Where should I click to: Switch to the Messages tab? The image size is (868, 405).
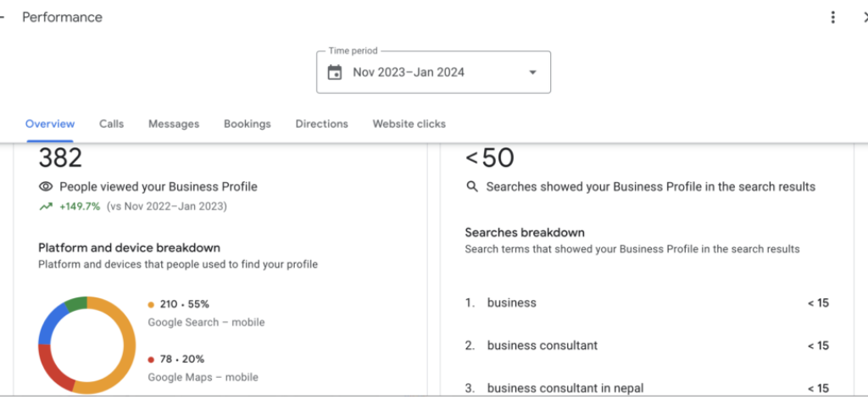click(174, 124)
